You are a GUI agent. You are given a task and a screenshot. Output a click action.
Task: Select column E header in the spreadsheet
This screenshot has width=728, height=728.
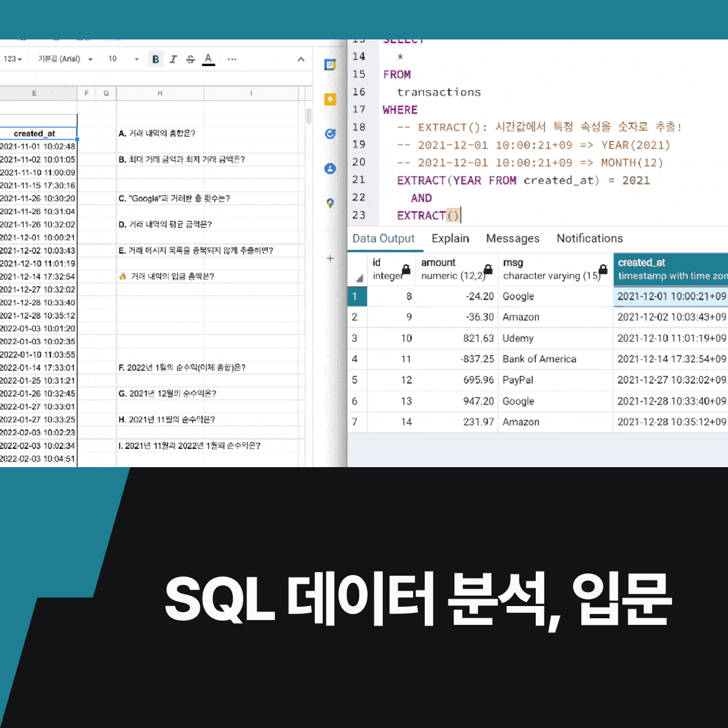coord(34,93)
